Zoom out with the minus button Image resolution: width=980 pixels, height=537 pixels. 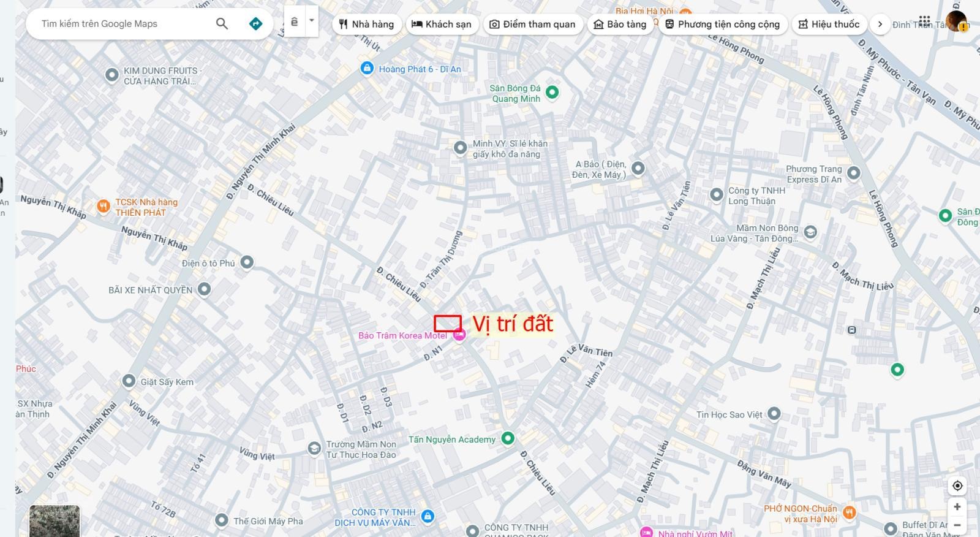957,525
